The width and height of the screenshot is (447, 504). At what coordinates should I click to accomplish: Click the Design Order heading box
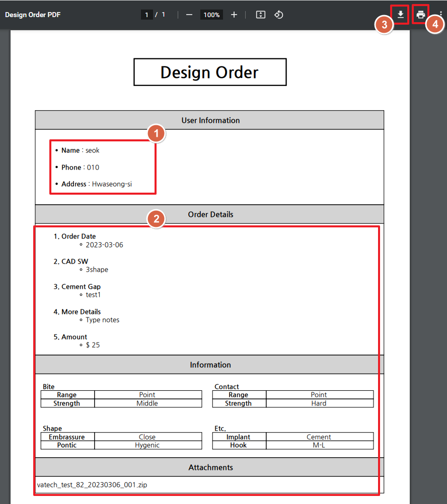(x=209, y=72)
